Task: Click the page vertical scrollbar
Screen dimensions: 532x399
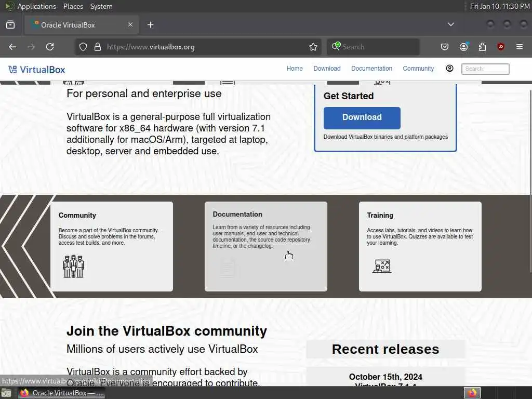Action: (x=530, y=181)
